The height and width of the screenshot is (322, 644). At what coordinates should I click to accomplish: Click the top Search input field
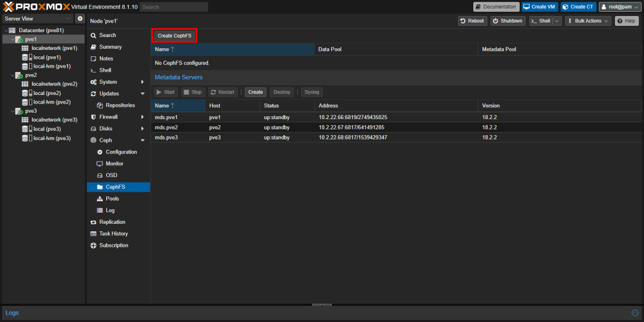pyautogui.click(x=174, y=7)
